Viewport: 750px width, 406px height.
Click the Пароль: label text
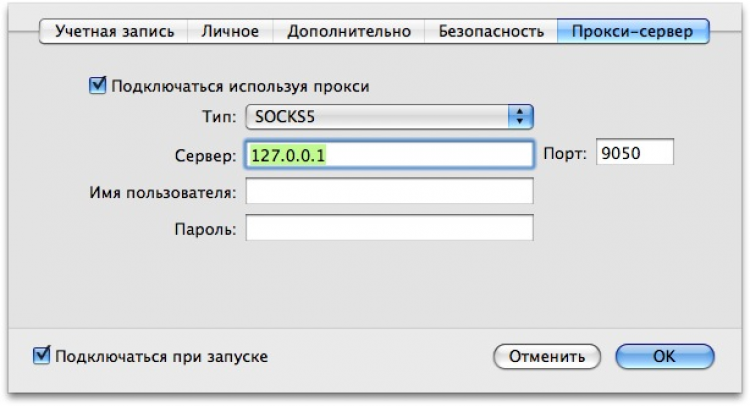[203, 229]
